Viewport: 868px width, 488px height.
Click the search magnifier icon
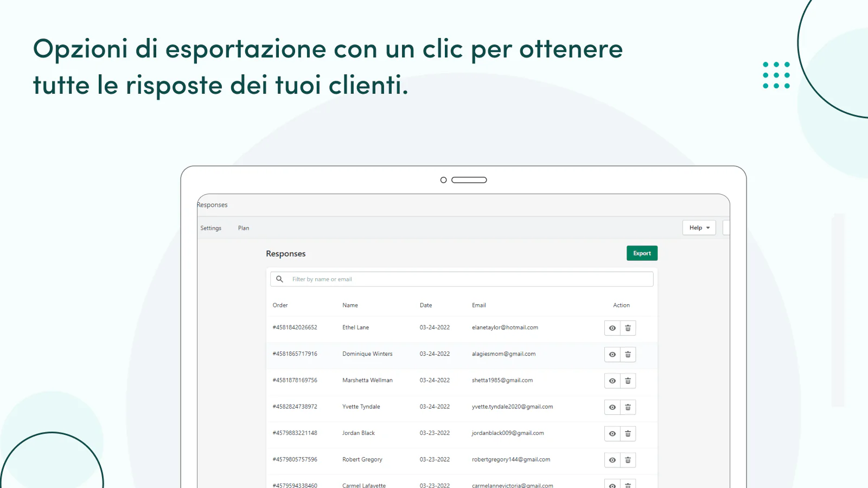point(279,279)
